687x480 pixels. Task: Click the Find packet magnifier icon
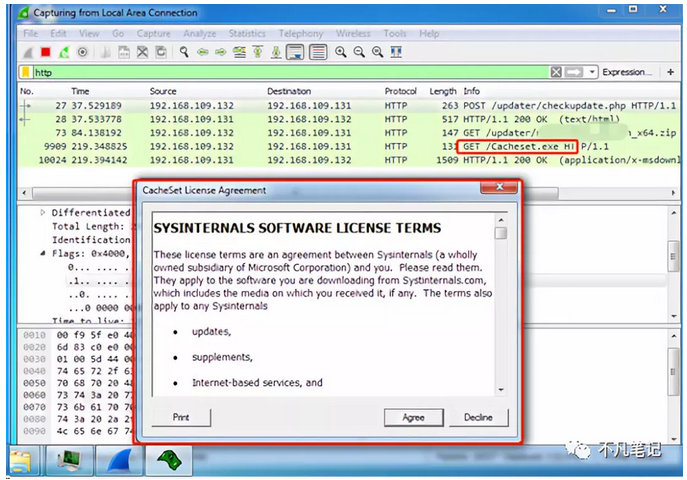pos(184,52)
